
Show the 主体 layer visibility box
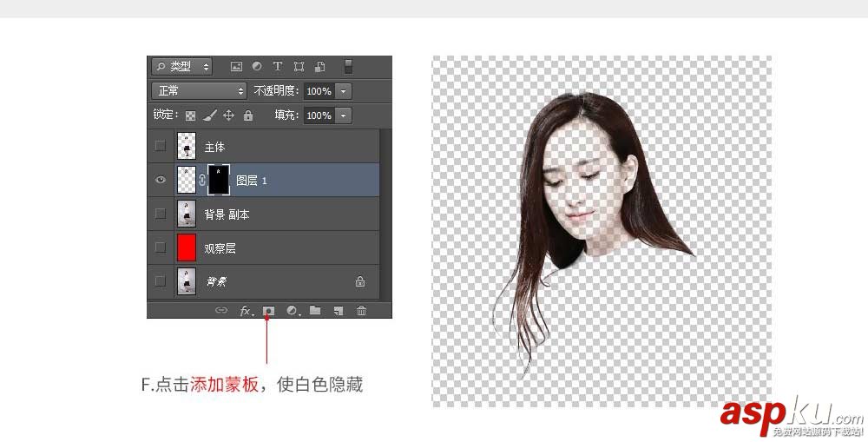coord(161,146)
